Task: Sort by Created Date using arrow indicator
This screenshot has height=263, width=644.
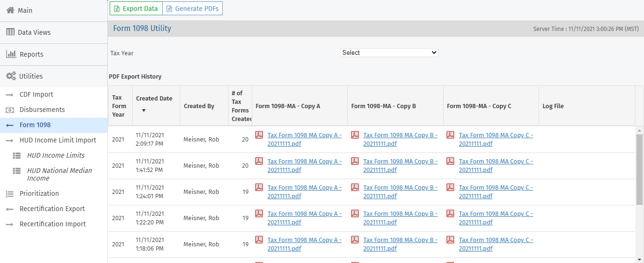Action: tap(144, 111)
